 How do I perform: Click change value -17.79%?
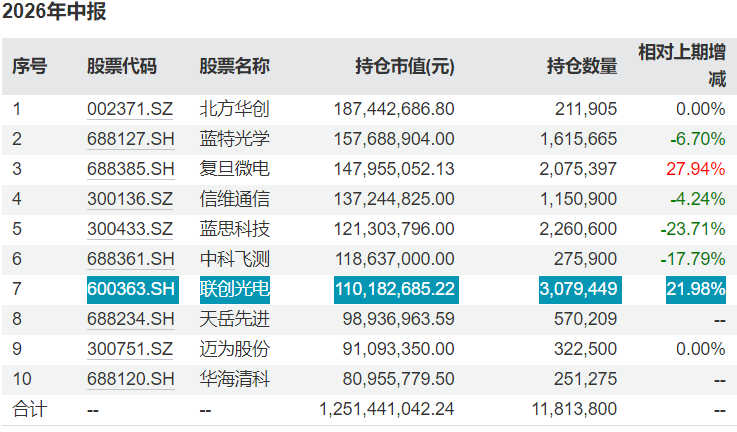[693, 259]
